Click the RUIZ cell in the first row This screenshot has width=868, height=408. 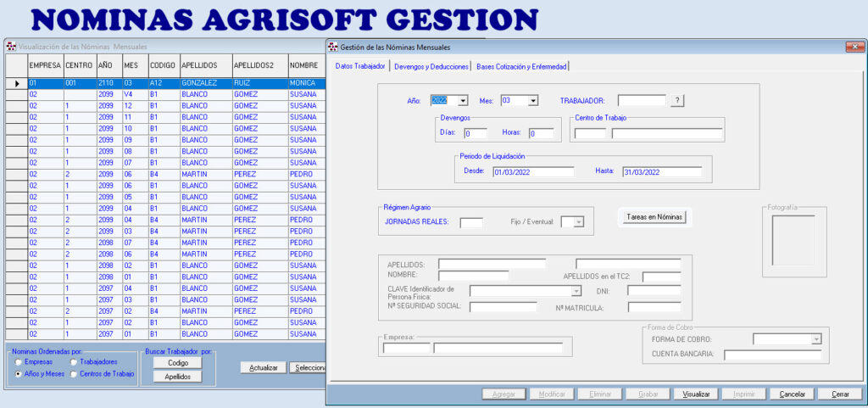coord(259,84)
